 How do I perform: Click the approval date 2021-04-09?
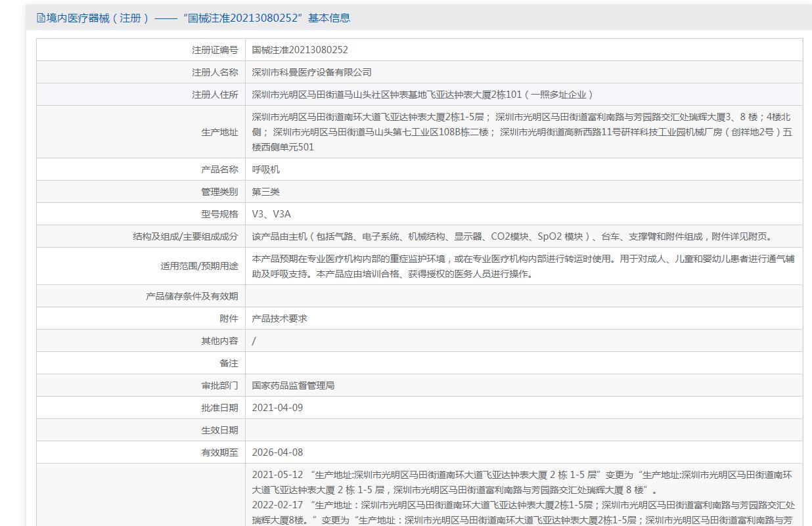277,408
